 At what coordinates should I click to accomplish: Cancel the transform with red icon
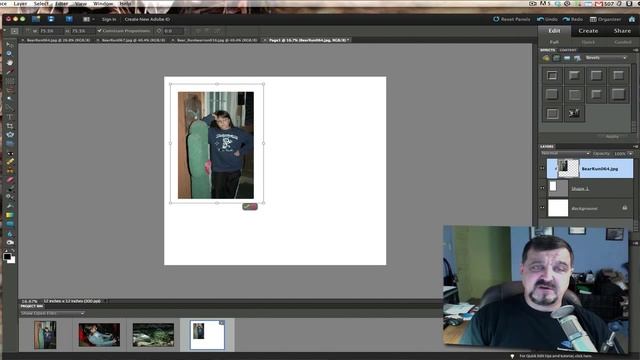(x=253, y=207)
